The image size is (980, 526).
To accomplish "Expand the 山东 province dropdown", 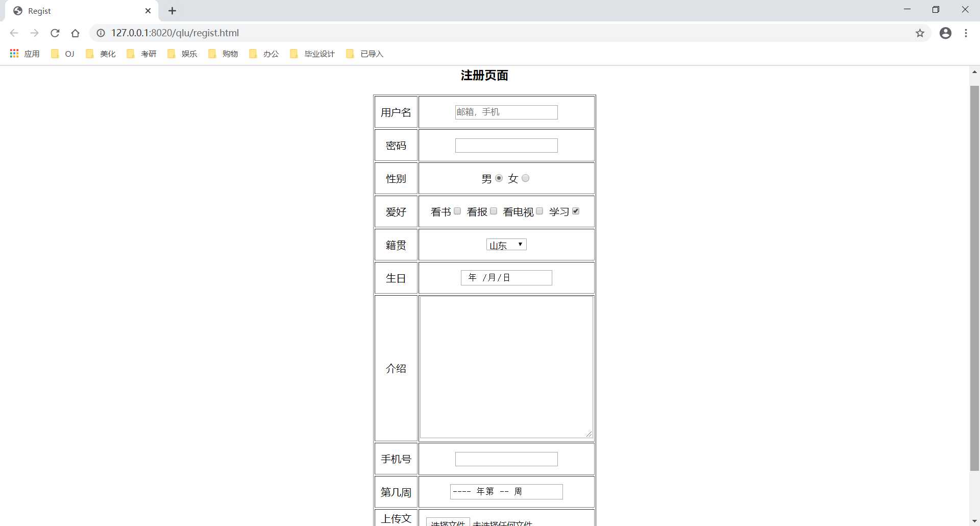I will pos(506,245).
